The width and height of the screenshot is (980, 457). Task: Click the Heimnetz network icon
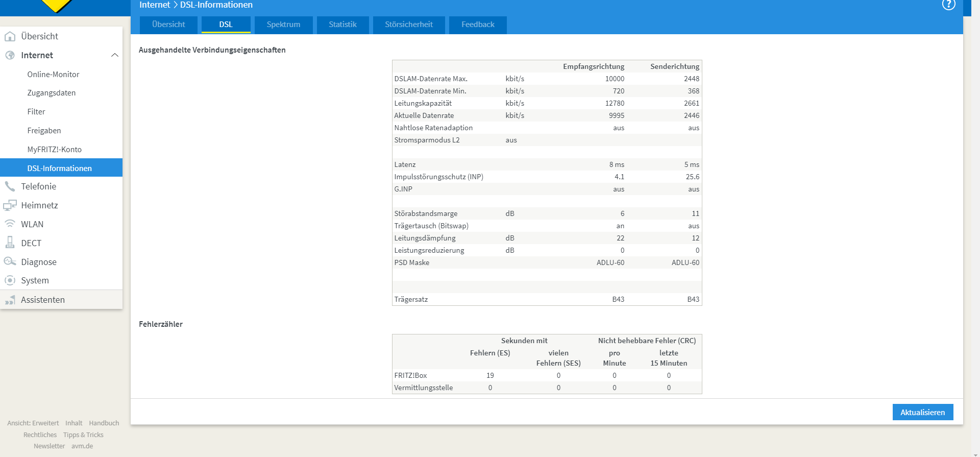point(10,205)
